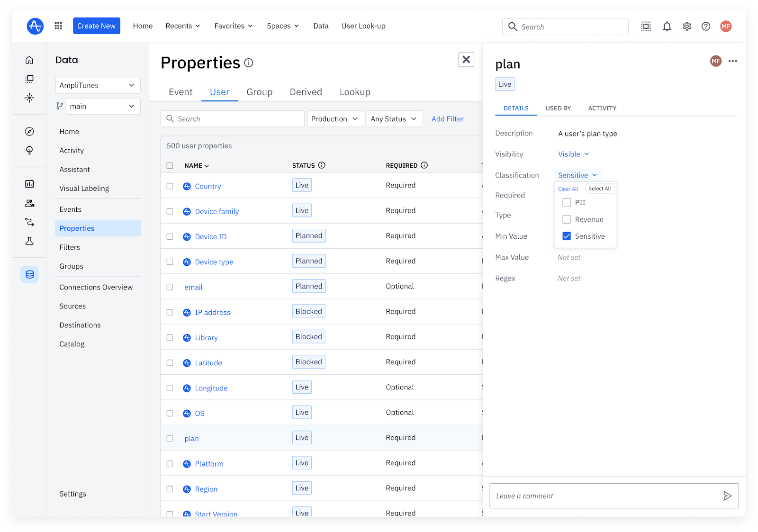This screenshot has width=758, height=532.
Task: Click the branch icon beside main selector
Action: point(60,106)
